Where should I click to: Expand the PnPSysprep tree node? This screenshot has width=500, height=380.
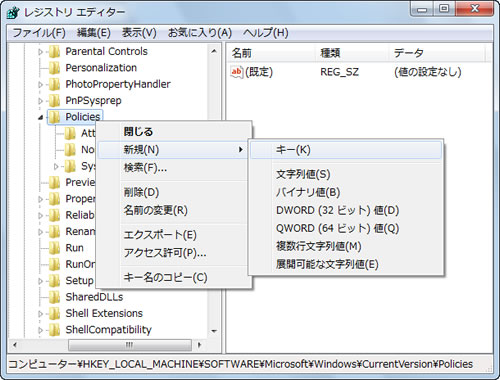tap(41, 101)
